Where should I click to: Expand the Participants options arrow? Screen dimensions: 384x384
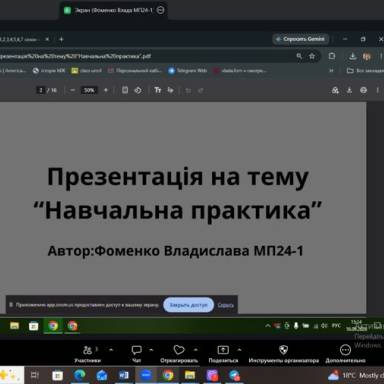(111, 350)
